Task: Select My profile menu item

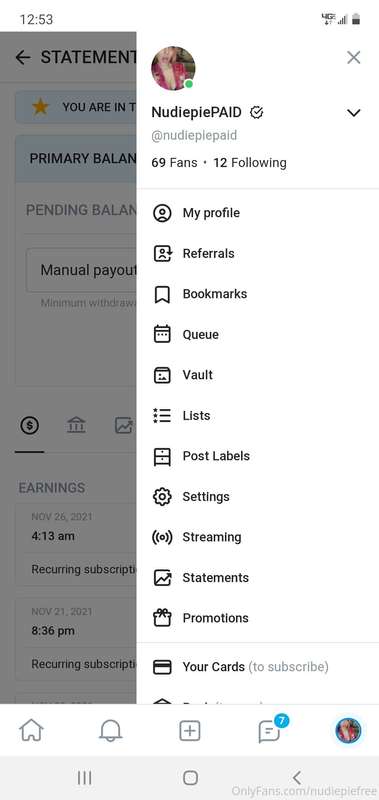Action: [x=258, y=213]
